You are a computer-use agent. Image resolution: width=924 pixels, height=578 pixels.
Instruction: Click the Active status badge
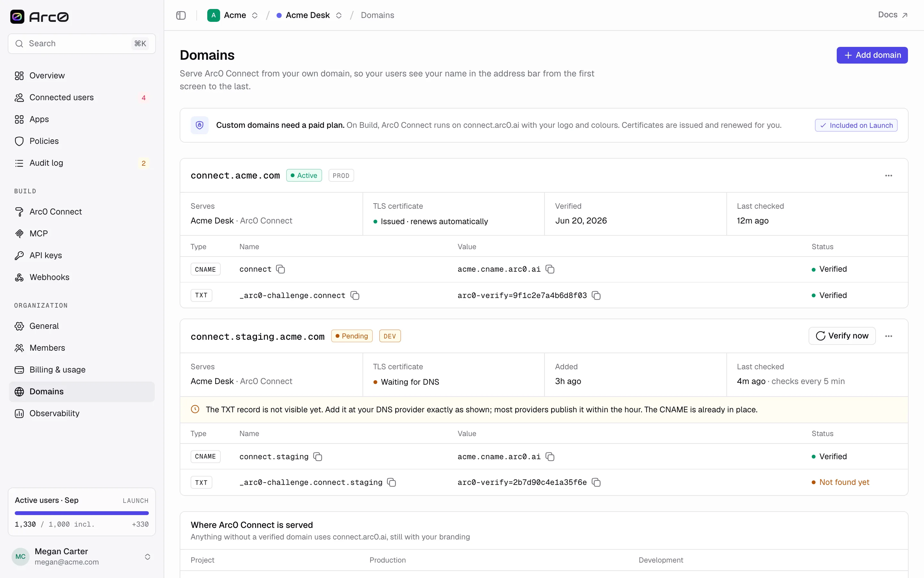click(x=304, y=175)
